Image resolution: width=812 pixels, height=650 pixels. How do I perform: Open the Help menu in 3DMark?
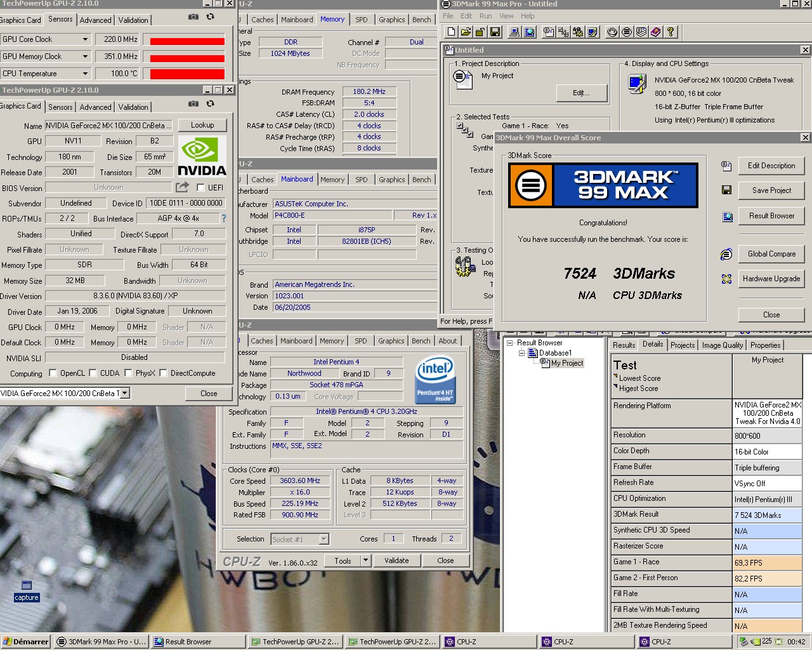(x=528, y=16)
